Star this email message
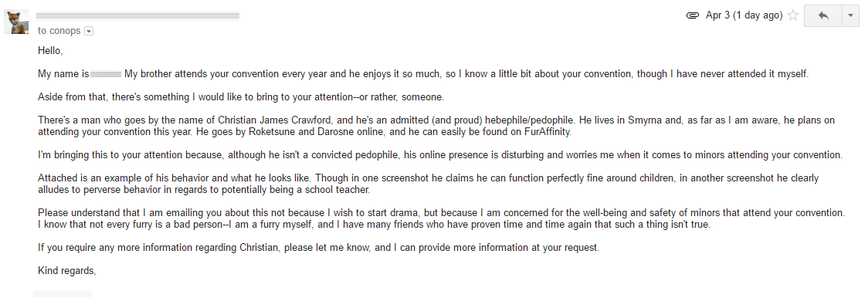Image resolution: width=868 pixels, height=308 pixels. [x=793, y=15]
